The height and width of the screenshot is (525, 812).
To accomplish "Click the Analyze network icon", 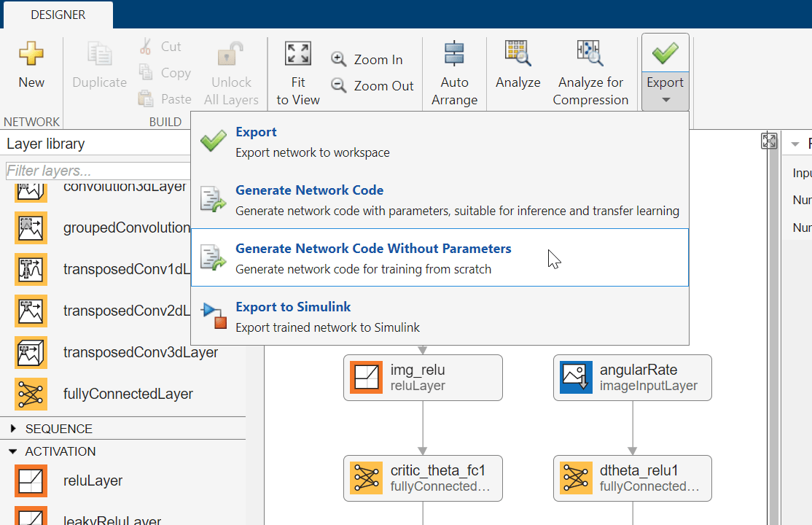I will click(518, 55).
